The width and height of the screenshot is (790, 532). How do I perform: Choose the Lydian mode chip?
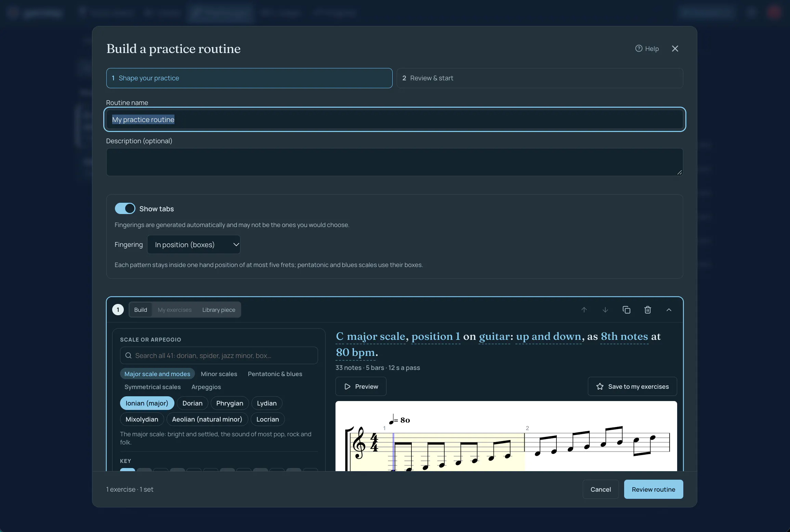pyautogui.click(x=267, y=403)
